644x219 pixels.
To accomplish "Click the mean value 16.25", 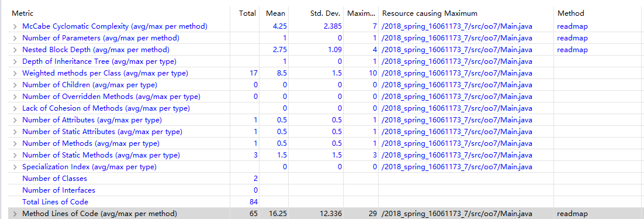I will (278, 214).
